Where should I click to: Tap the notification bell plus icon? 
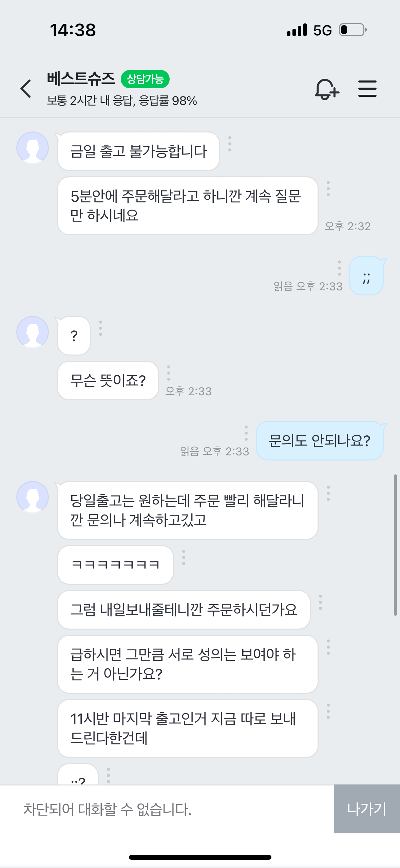(x=327, y=89)
